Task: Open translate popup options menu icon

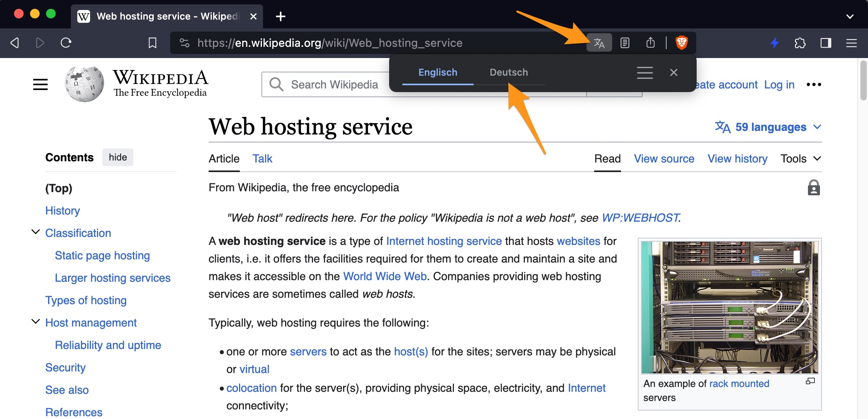Action: point(645,72)
